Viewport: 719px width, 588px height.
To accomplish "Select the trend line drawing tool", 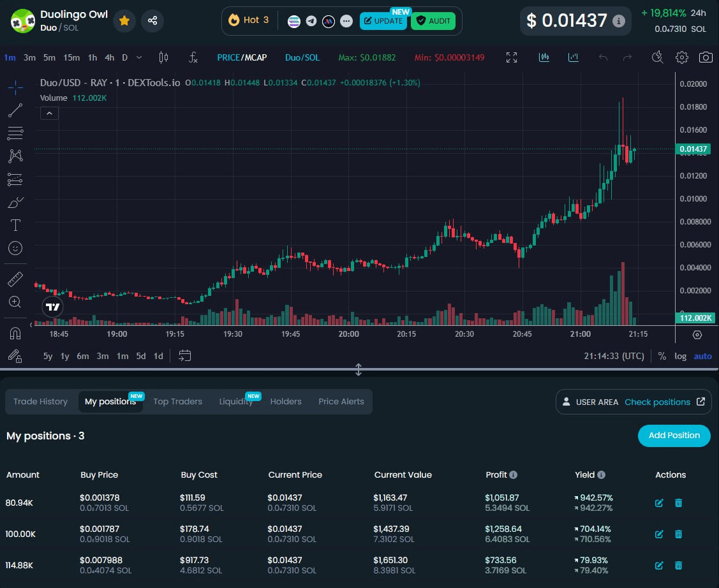I will tap(15, 110).
